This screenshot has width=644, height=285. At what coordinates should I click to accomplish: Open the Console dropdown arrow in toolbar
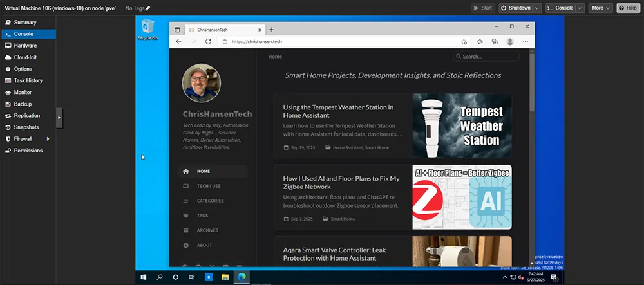tap(580, 8)
